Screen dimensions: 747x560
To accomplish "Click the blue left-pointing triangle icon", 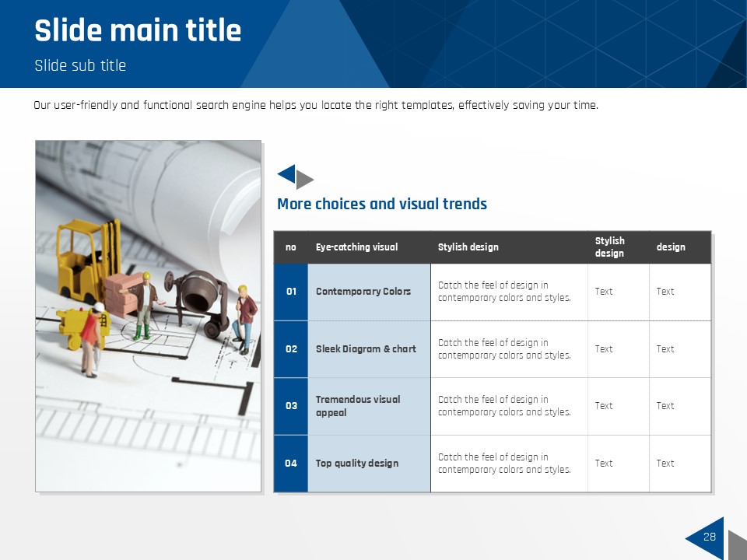I will click(288, 174).
